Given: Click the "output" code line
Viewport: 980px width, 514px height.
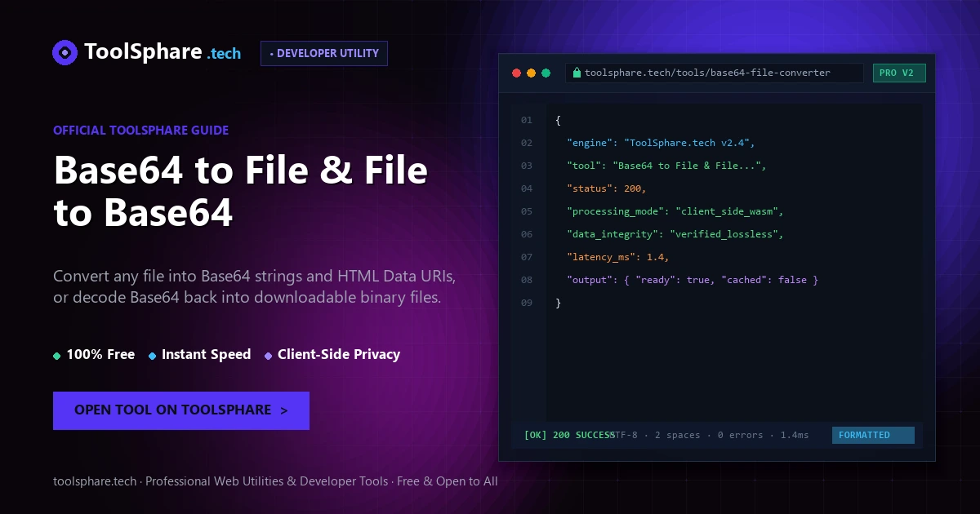Looking at the screenshot, I should pyautogui.click(x=693, y=280).
